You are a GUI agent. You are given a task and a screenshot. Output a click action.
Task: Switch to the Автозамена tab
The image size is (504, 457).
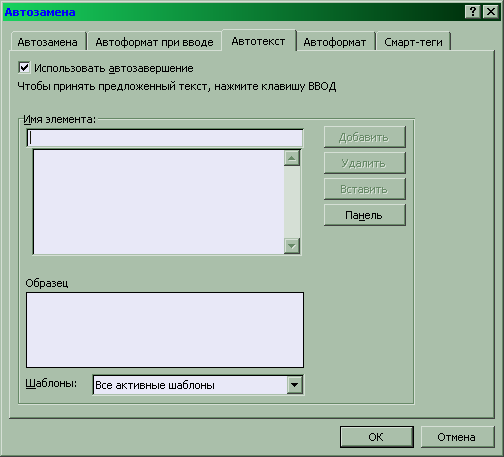click(x=48, y=42)
